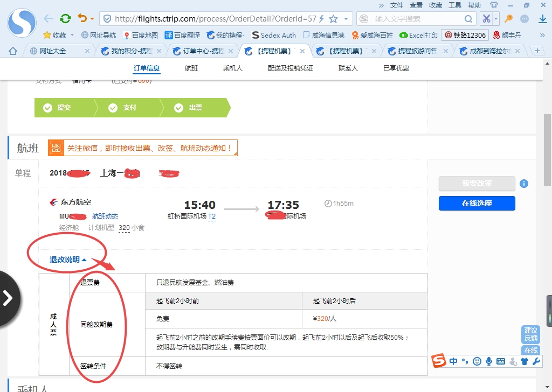This screenshot has width=552, height=392.
Task: Click the T2 terminal link
Action: [x=211, y=216]
